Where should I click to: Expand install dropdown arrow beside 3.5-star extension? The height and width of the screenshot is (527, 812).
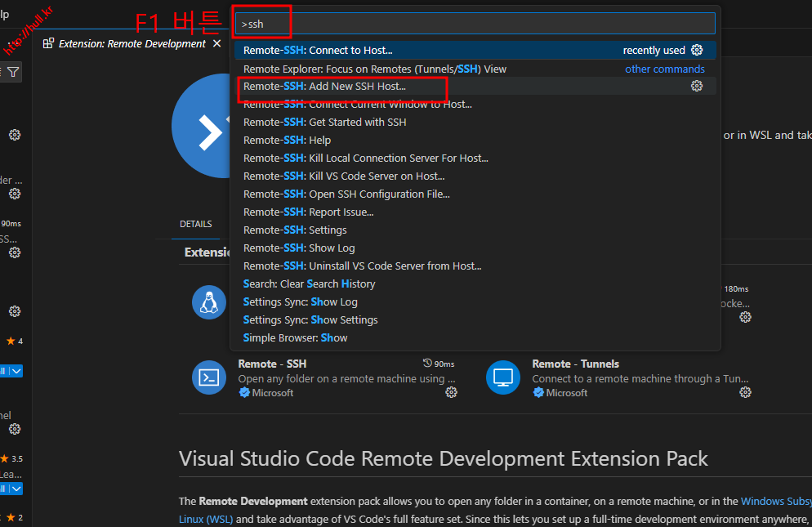coord(16,489)
